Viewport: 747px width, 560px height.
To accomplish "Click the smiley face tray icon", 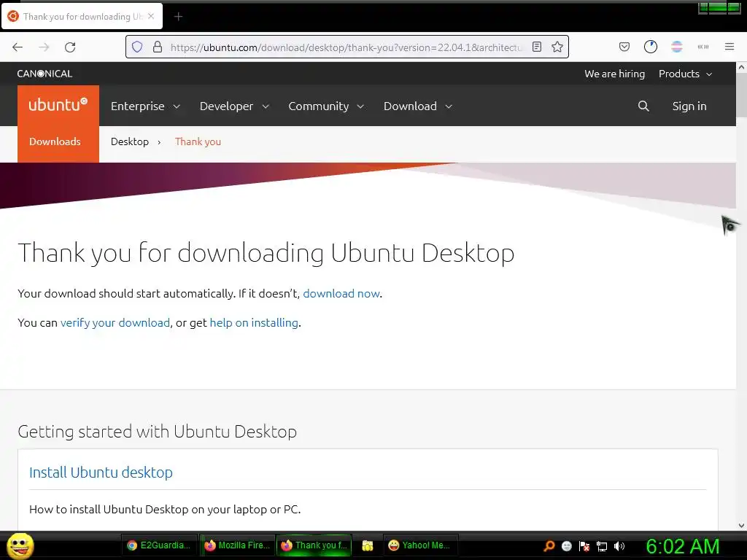I will tap(566, 546).
